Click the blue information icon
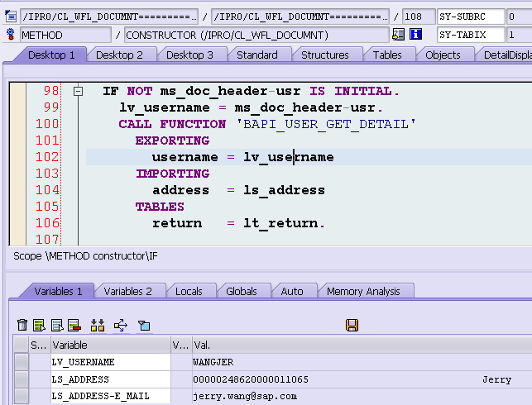 [415, 34]
